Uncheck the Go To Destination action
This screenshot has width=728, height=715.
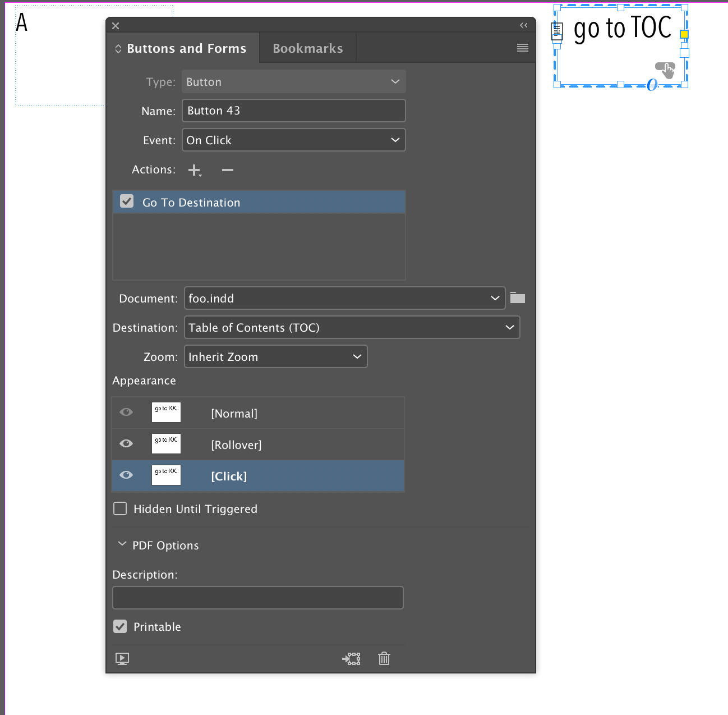(x=127, y=201)
